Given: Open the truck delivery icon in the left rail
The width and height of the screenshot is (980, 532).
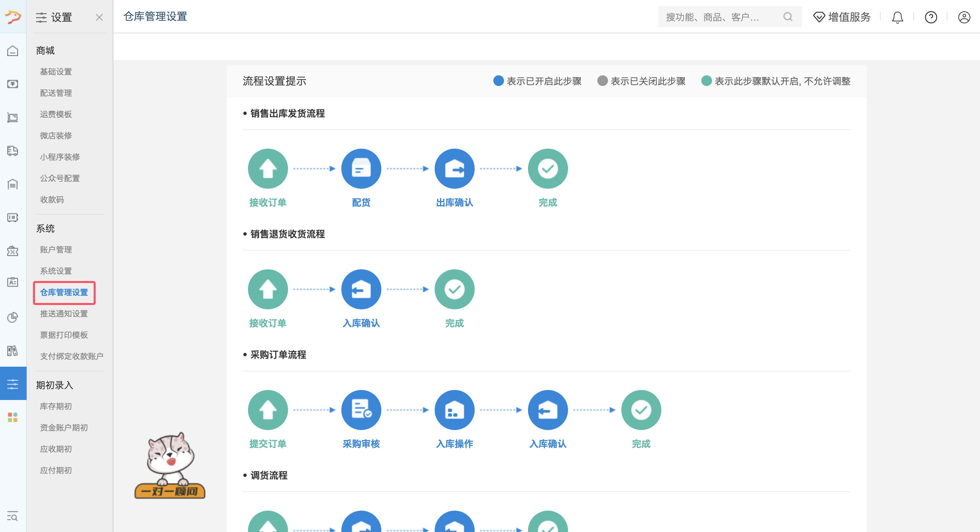Looking at the screenshot, I should click(x=13, y=151).
